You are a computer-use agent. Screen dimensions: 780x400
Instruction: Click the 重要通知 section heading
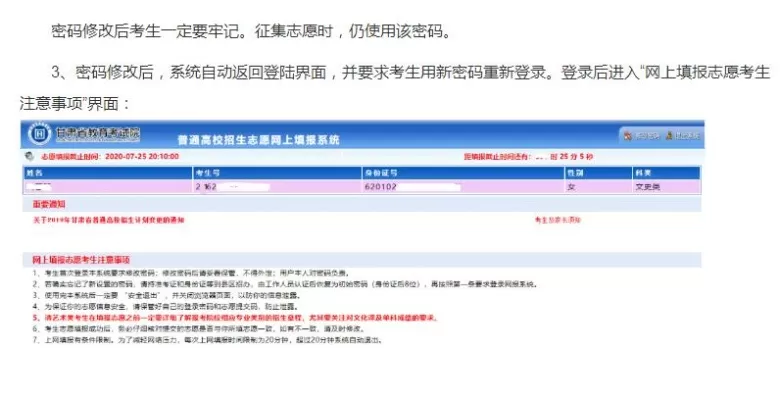pyautogui.click(x=49, y=204)
